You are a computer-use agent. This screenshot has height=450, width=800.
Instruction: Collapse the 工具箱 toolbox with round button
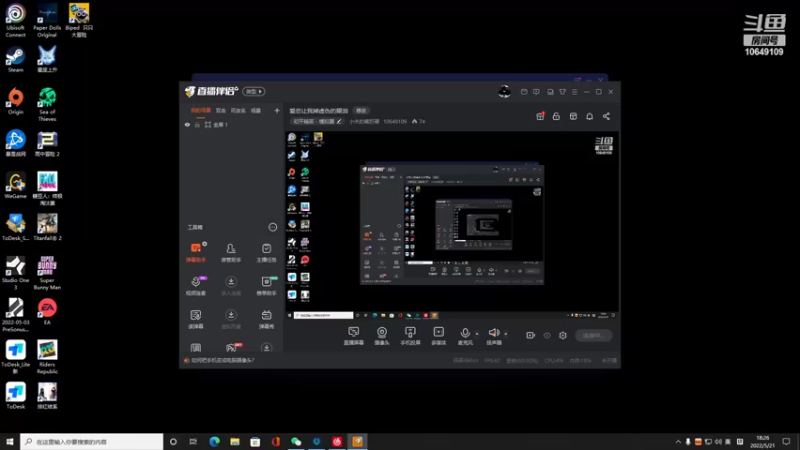[x=272, y=227]
